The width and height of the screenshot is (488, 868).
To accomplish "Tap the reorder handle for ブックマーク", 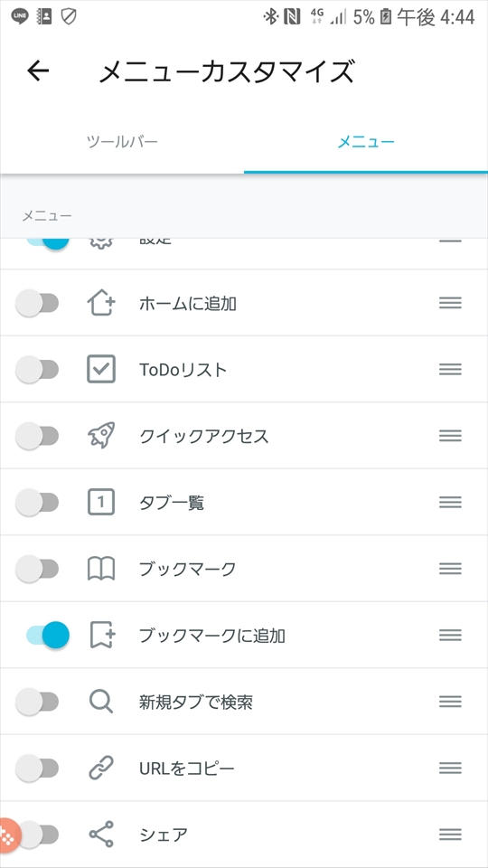I will [450, 569].
